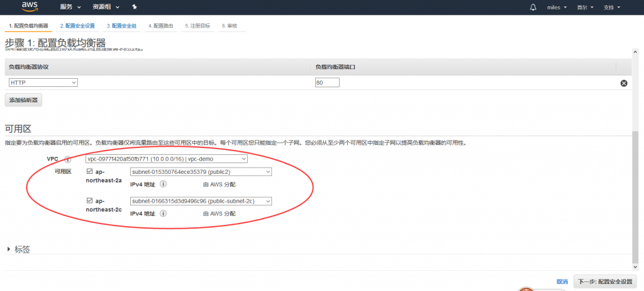Click 由 AWS 分配 text under ap-northeast-2c
This screenshot has width=644, height=291.
[x=219, y=214]
